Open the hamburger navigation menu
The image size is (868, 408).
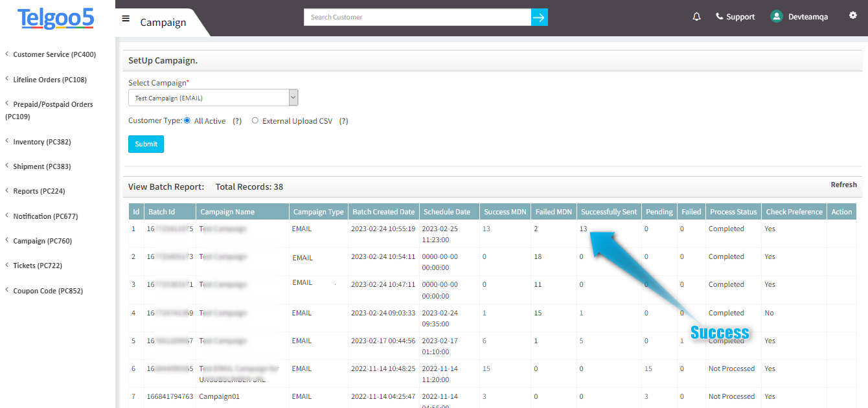tap(125, 18)
